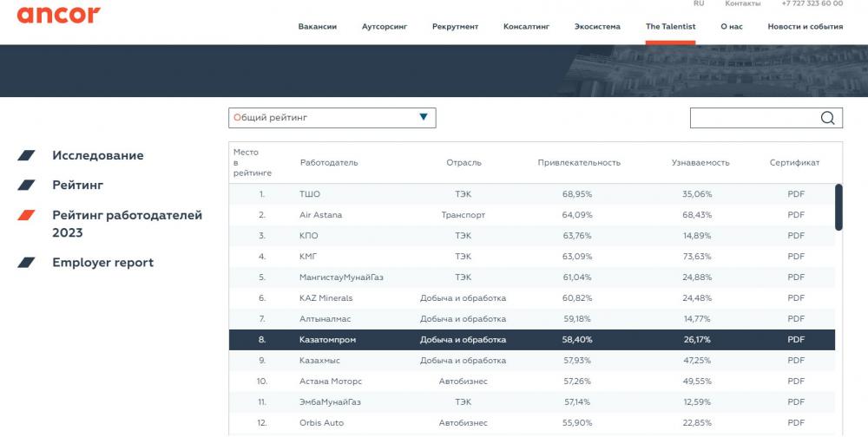This screenshot has width=868, height=437.
Task: Click the parallelogram icon beside Исследование
Action: tap(27, 156)
